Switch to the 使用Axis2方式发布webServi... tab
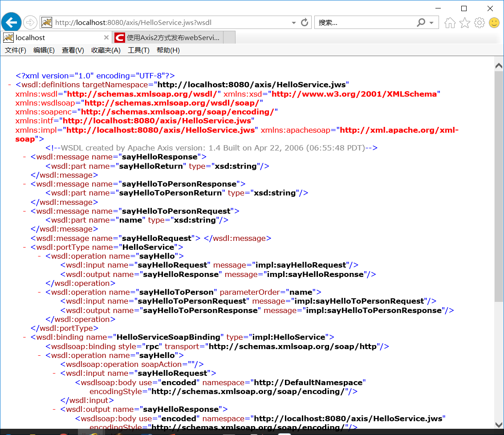 [x=167, y=37]
